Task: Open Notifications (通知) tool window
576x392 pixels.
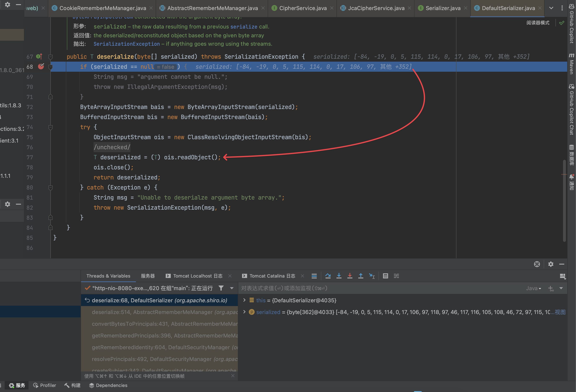Action: (x=572, y=182)
